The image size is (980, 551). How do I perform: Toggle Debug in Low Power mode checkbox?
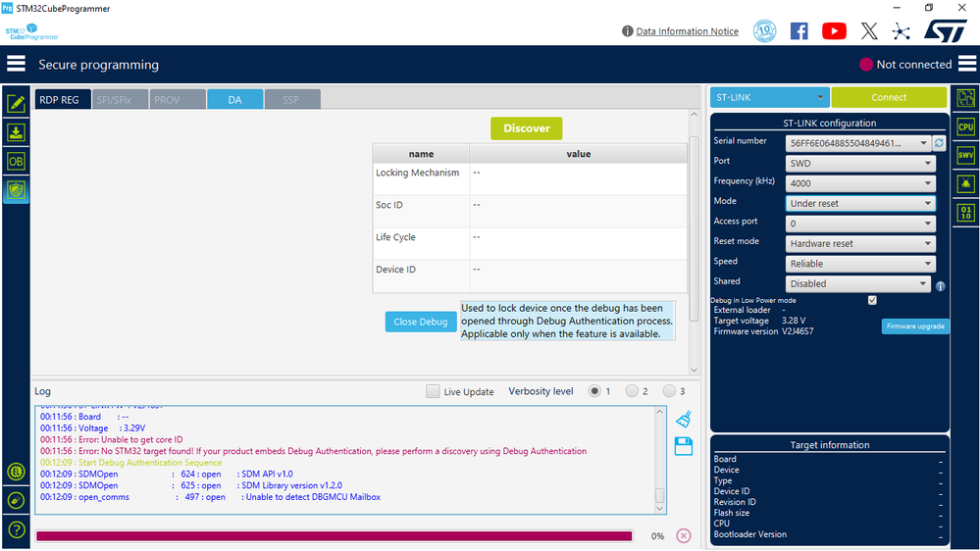(872, 300)
